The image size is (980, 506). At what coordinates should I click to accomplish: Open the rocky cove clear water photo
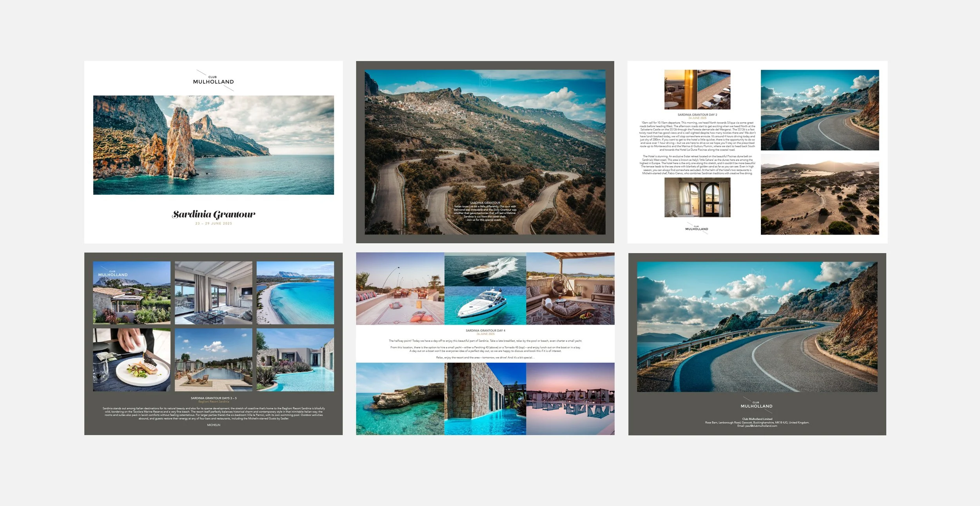(400, 399)
